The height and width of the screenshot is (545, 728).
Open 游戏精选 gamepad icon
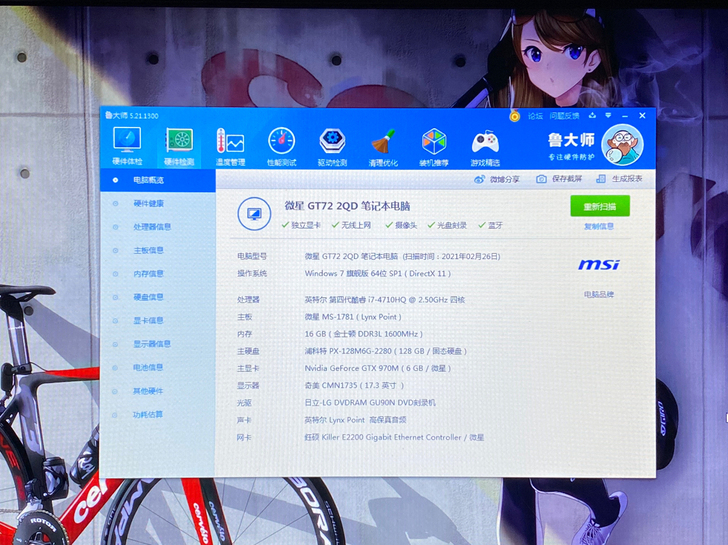[x=485, y=147]
